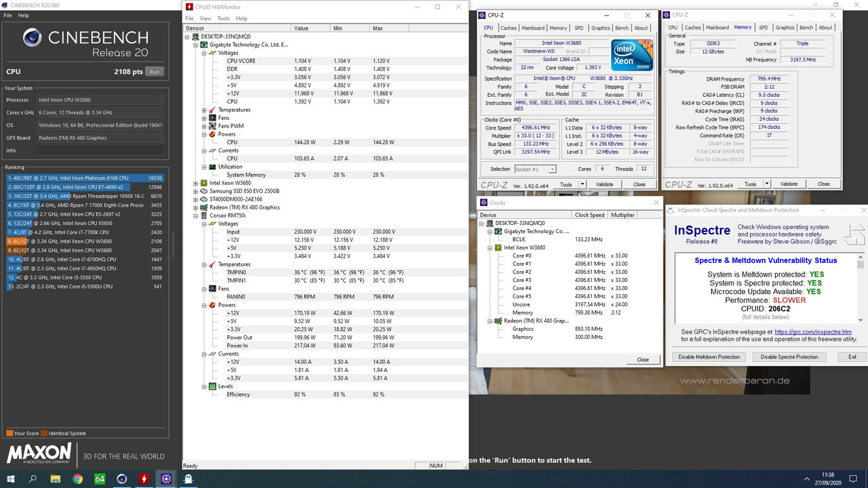Viewport: 868px width, 488px height.
Task: Switch to SPD tab in right CPU-Z window
Action: [x=764, y=28]
